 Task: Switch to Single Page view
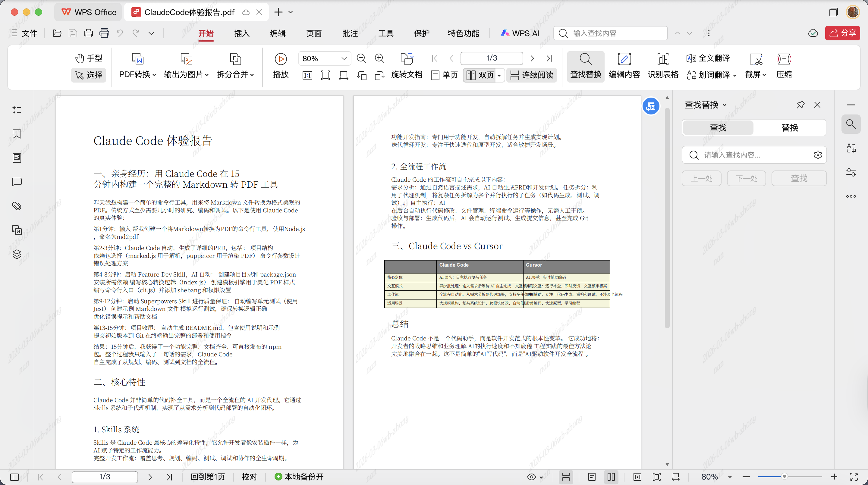point(445,75)
